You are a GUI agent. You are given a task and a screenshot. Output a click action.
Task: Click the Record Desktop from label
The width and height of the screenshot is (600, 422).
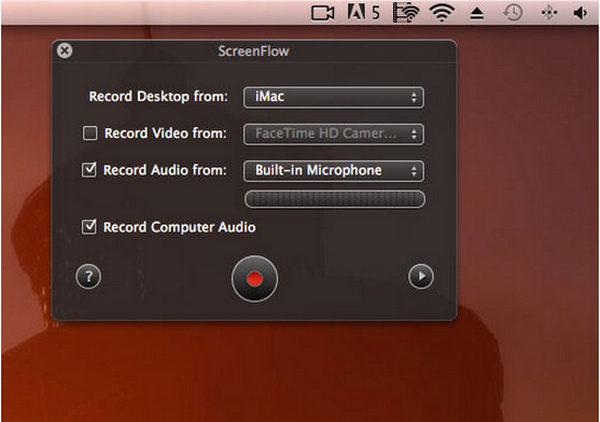coord(158,96)
